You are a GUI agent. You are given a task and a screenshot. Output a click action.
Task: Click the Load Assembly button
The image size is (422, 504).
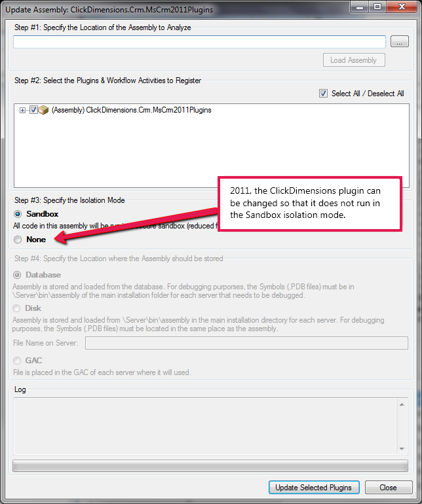point(354,60)
